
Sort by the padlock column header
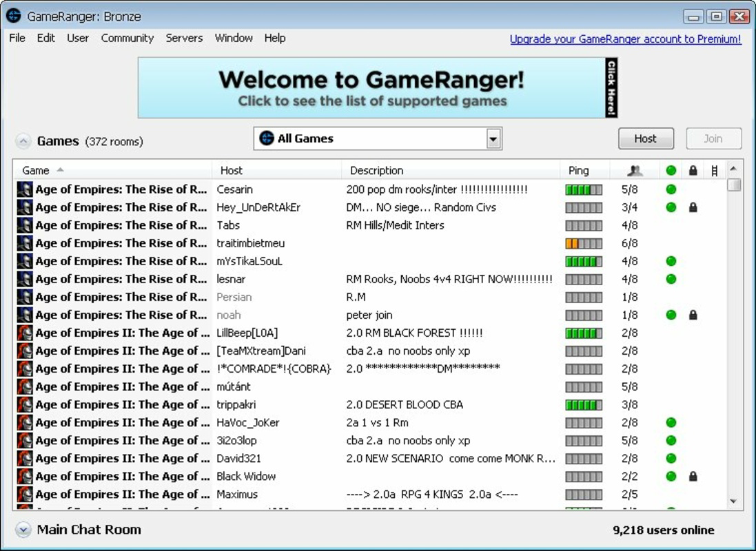693,170
